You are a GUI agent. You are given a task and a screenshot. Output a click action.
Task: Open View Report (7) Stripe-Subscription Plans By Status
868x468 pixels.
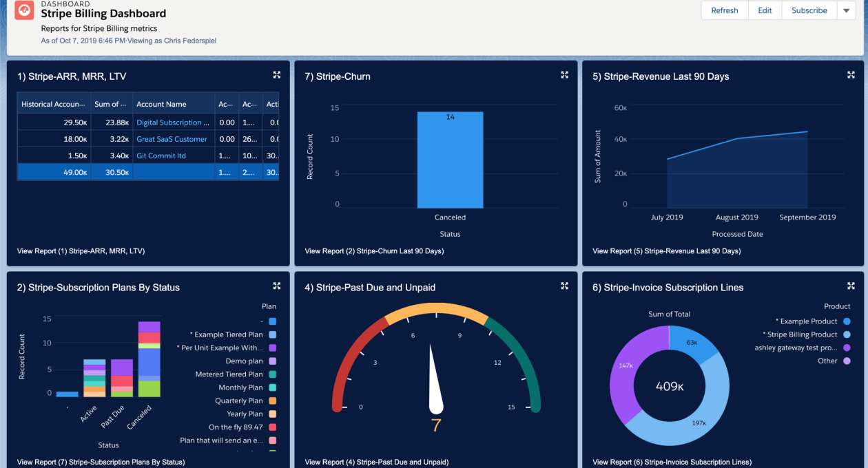(x=101, y=462)
